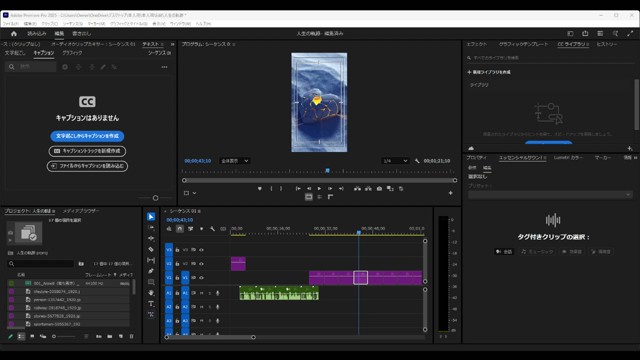Switch to 文字起こし tab

tap(15, 53)
